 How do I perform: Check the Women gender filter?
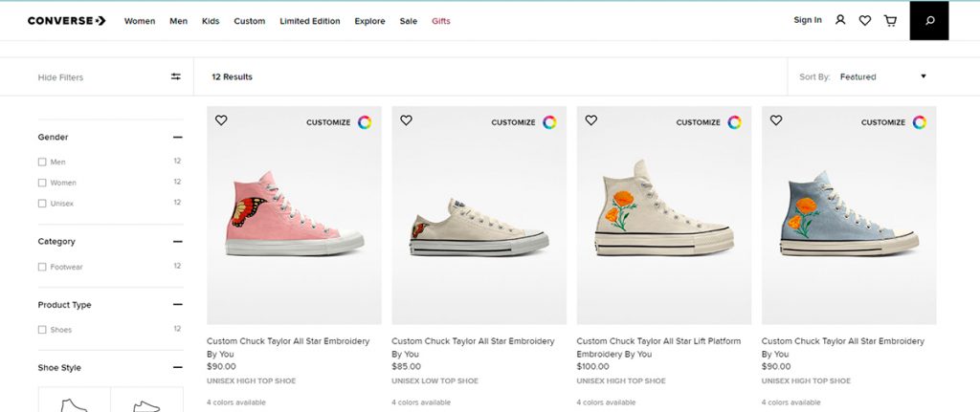pyautogui.click(x=42, y=183)
